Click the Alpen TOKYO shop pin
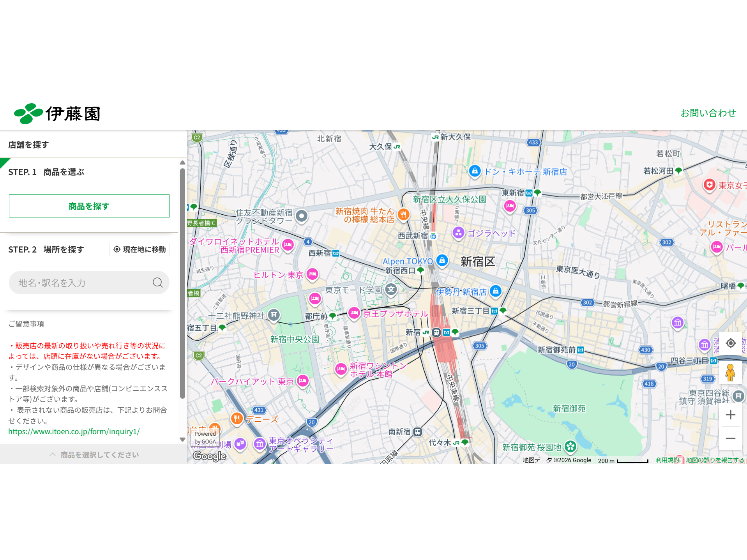Image resolution: width=747 pixels, height=560 pixels. [442, 260]
